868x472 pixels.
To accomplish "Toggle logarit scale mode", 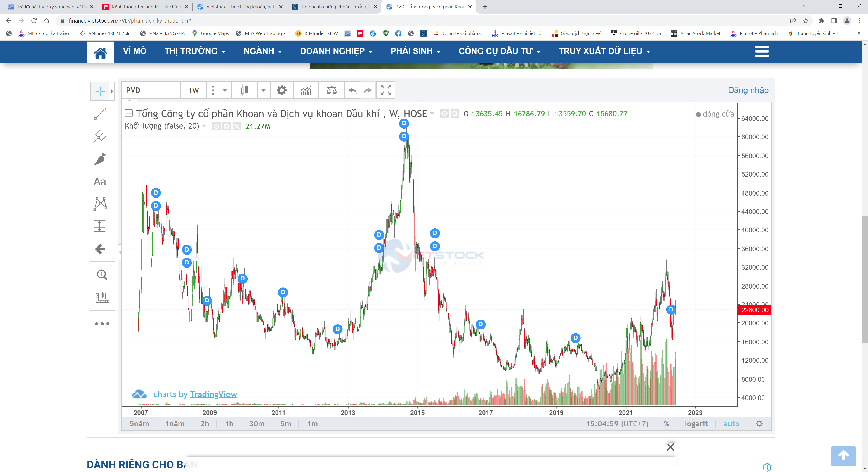I will click(696, 423).
